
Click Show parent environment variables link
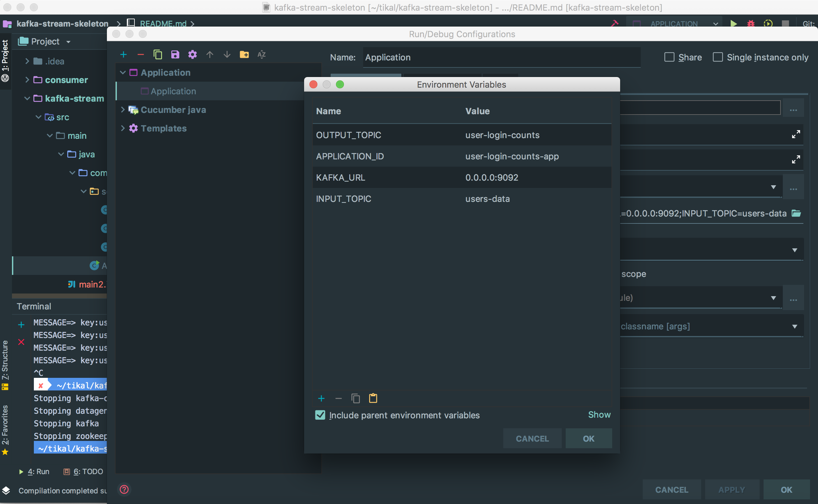(x=599, y=415)
